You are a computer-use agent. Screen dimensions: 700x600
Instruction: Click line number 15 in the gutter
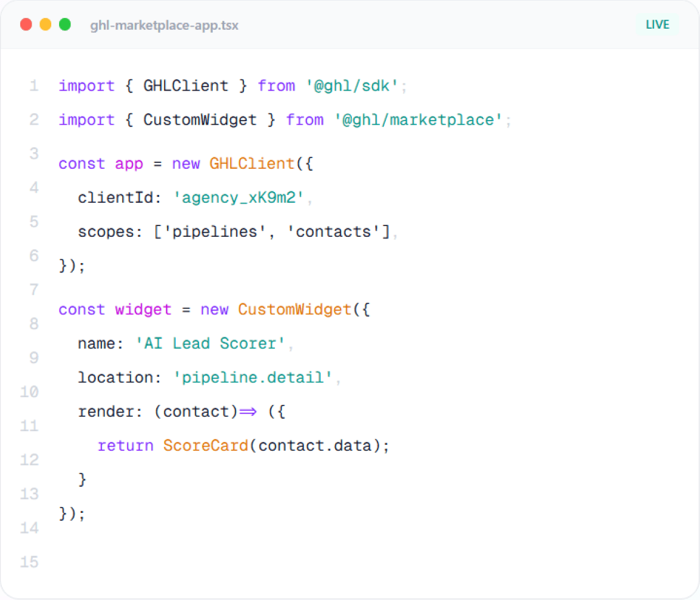click(x=29, y=562)
